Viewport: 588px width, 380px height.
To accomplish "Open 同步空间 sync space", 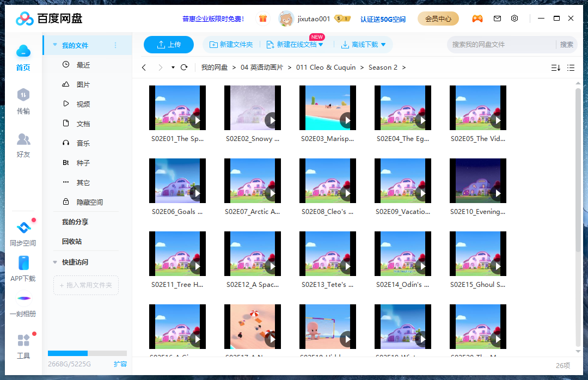I will click(23, 234).
